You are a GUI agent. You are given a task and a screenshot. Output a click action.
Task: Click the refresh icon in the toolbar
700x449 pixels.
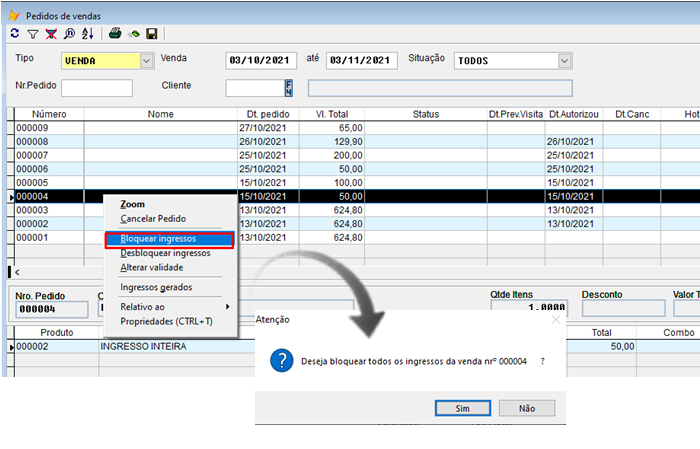[15, 34]
